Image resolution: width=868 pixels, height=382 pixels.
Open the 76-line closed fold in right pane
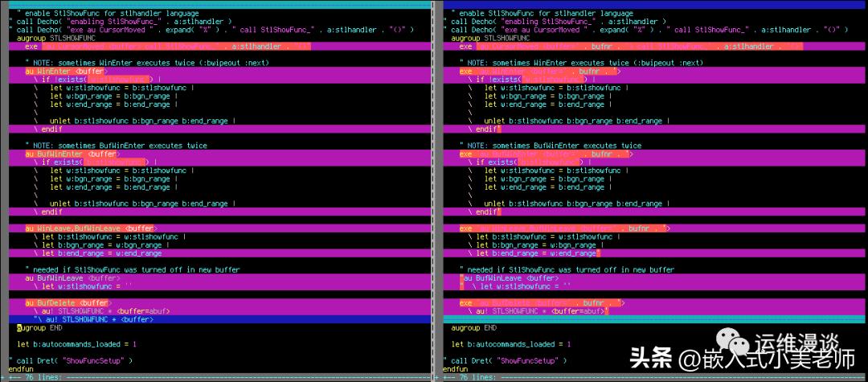click(x=652, y=377)
